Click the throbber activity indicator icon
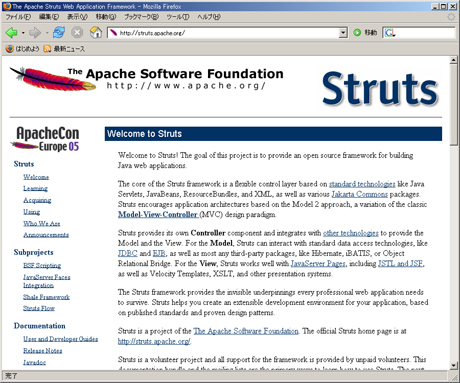The width and height of the screenshot is (460, 383). point(451,17)
